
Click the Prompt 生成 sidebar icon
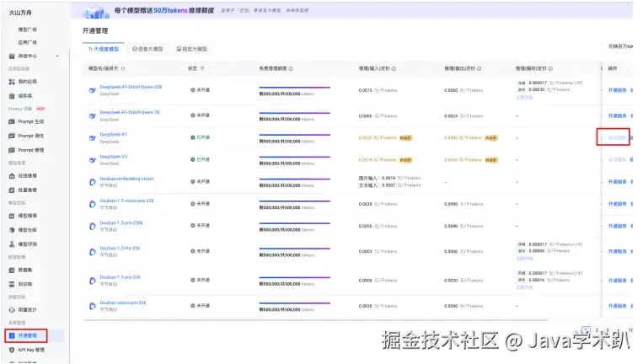tap(12, 121)
